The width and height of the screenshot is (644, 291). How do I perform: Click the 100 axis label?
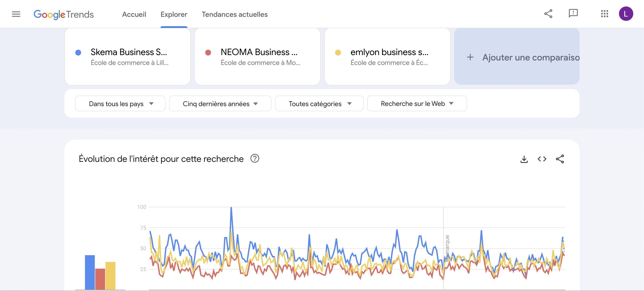tap(142, 207)
